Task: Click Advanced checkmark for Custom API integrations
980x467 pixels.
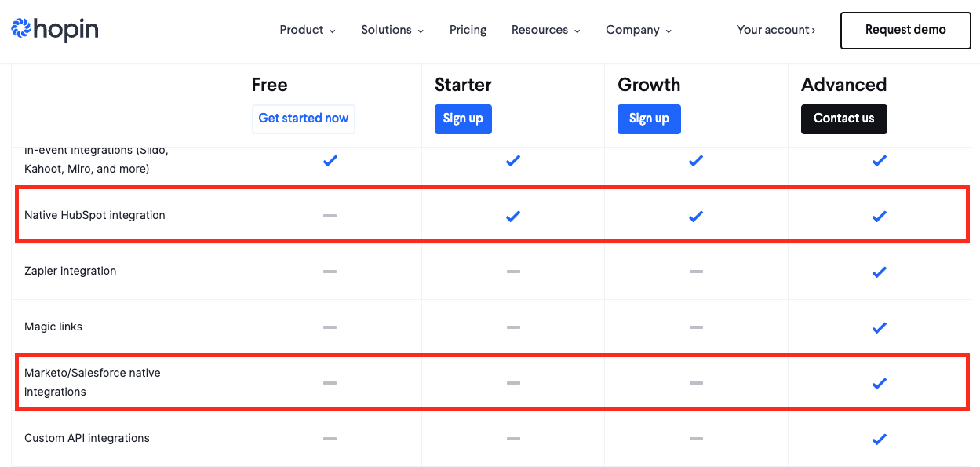Action: (880, 439)
